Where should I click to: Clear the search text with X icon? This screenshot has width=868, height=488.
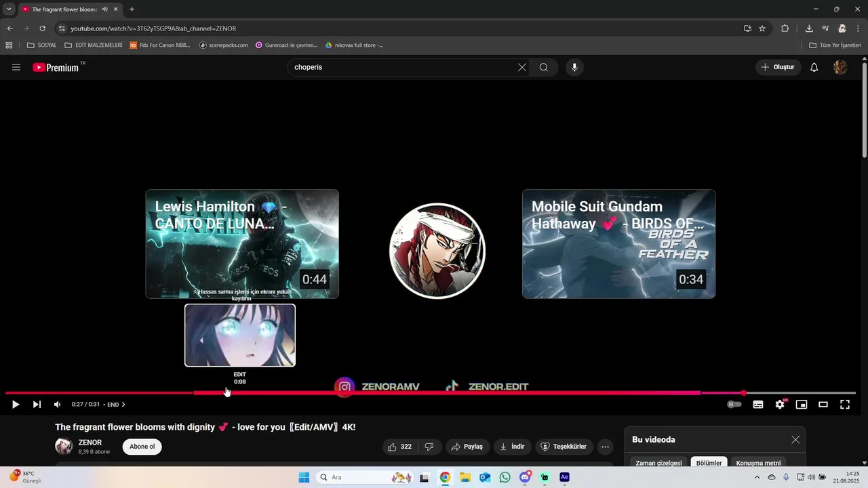pos(522,67)
